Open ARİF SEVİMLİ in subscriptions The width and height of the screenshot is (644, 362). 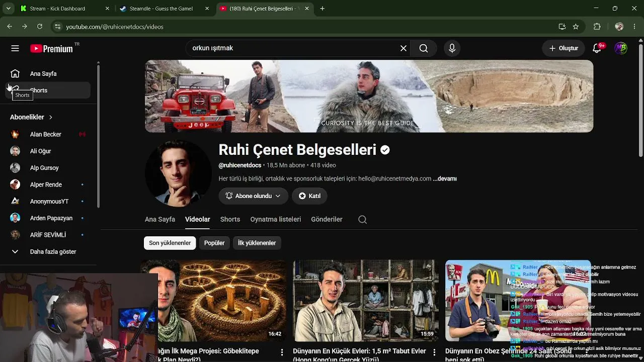click(48, 235)
